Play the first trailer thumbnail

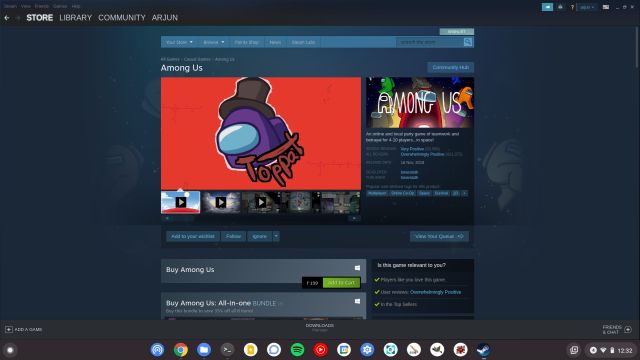(x=180, y=202)
